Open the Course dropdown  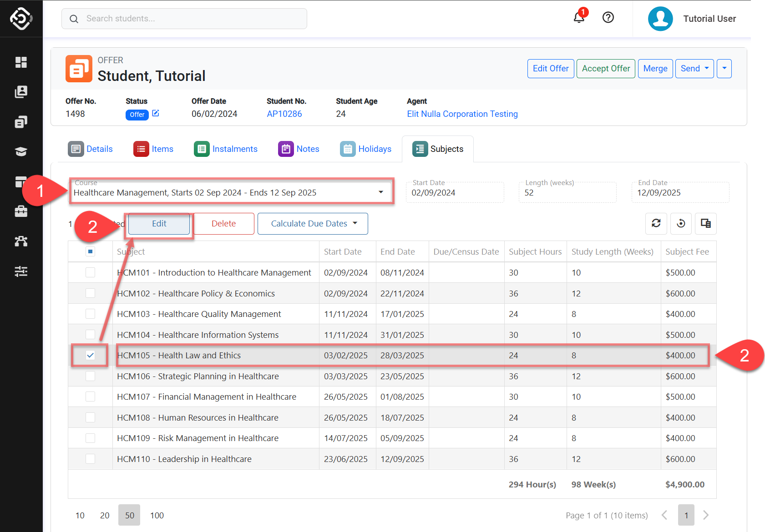point(231,192)
